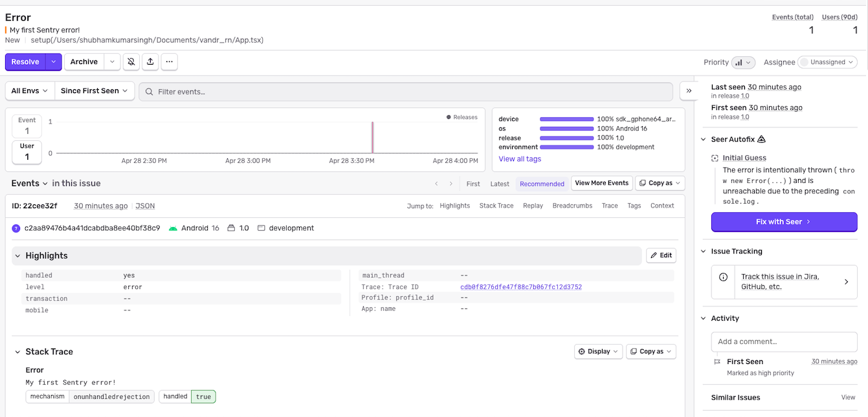Click the View More Events button

(x=601, y=184)
